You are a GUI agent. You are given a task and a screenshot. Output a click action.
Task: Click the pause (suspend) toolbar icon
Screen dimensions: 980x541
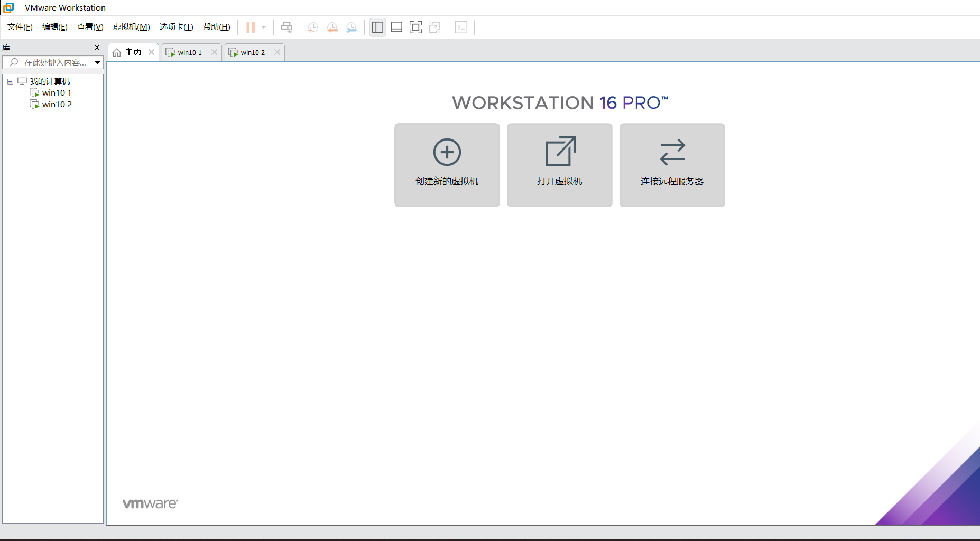pyautogui.click(x=251, y=27)
